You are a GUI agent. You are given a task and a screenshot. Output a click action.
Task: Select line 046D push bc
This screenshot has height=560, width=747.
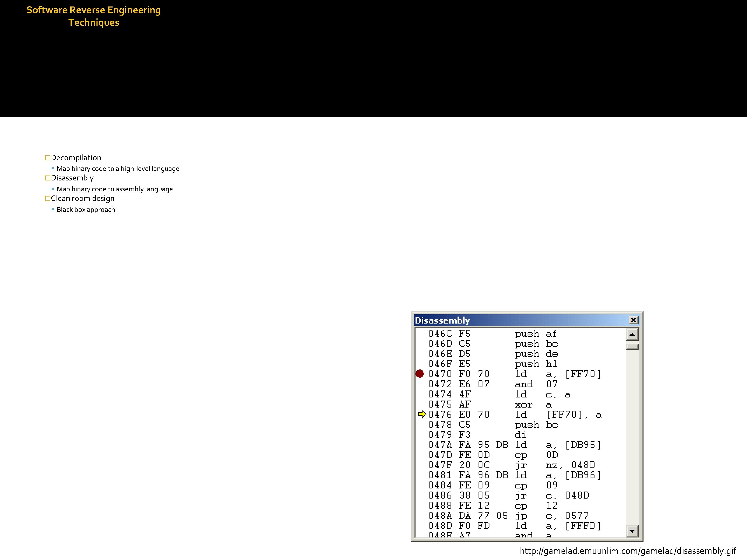493,344
